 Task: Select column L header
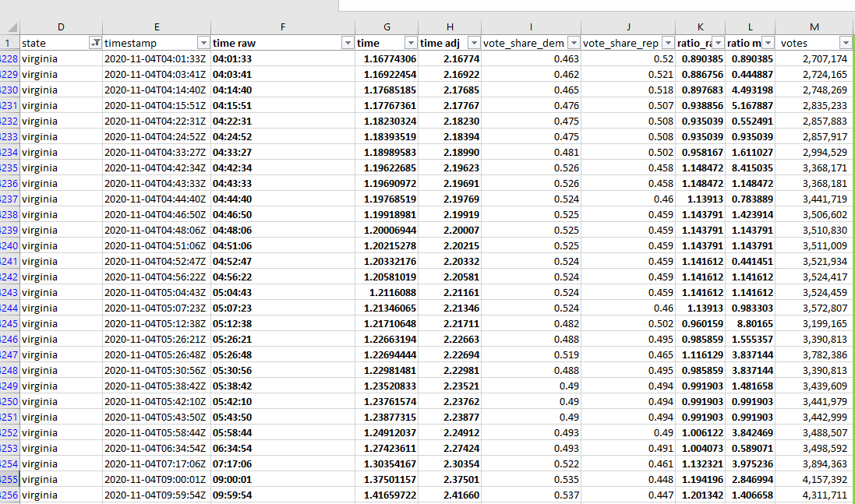[750, 27]
